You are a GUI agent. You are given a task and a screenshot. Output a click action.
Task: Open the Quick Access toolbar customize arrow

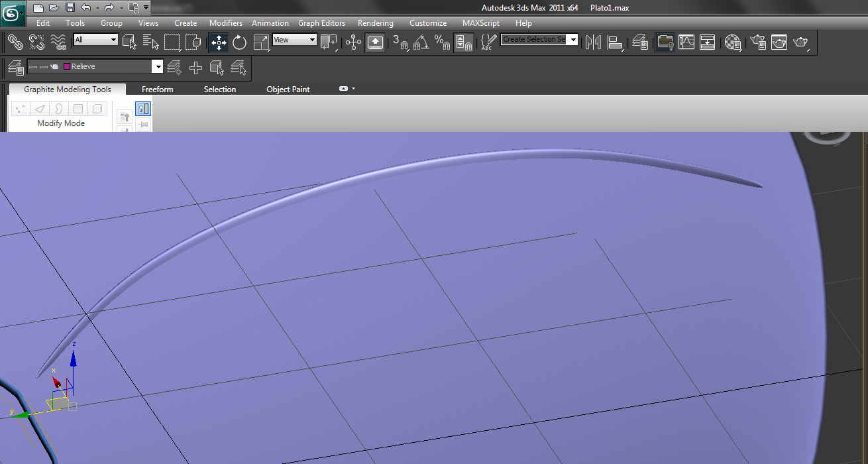click(x=146, y=8)
